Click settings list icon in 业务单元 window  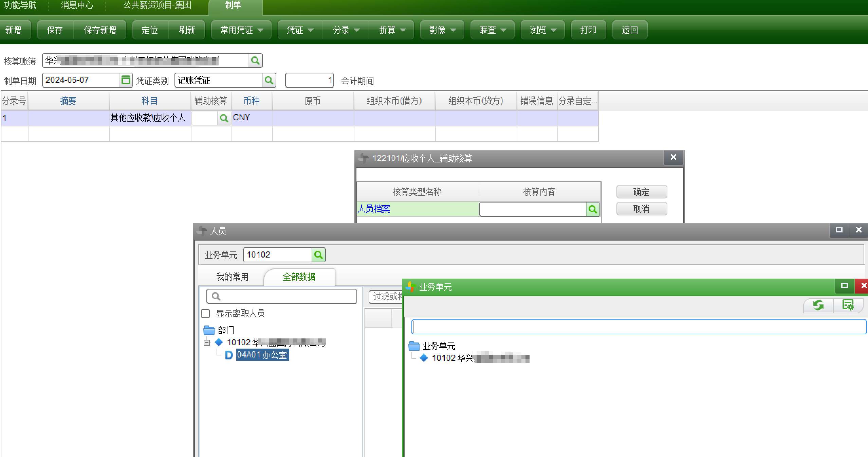[x=848, y=305]
